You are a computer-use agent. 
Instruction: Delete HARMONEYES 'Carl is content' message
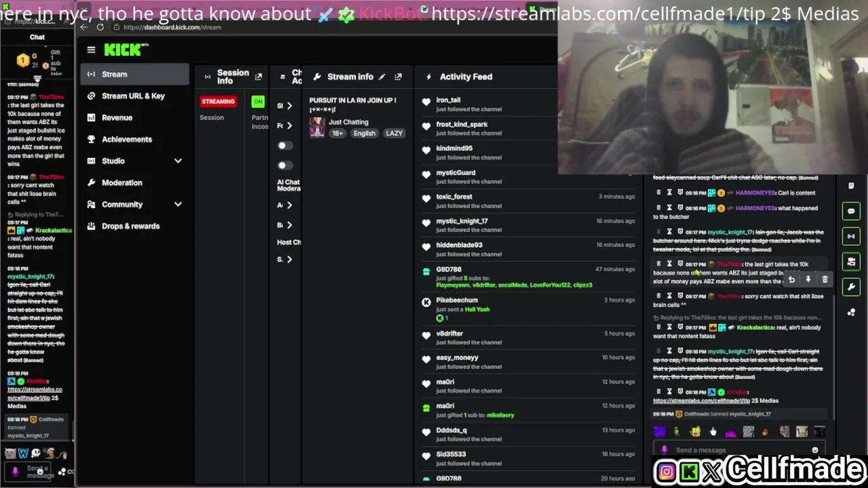(658, 193)
